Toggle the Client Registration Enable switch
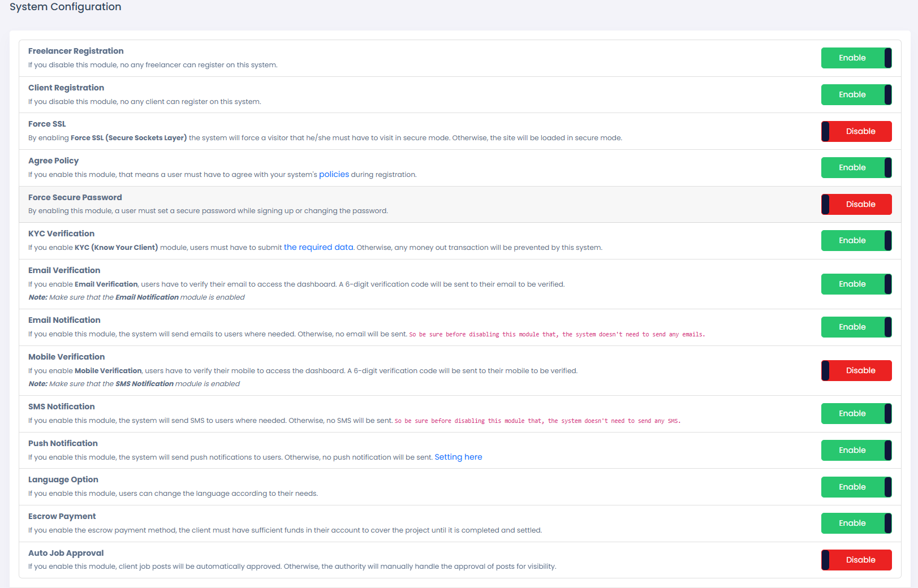This screenshot has width=918, height=588. [856, 95]
